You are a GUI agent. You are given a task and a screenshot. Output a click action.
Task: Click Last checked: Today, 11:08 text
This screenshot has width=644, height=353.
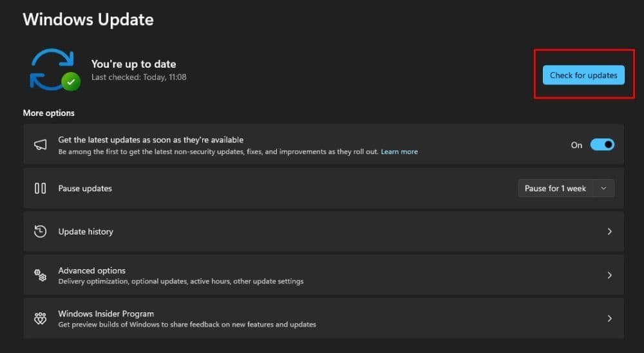tap(139, 77)
